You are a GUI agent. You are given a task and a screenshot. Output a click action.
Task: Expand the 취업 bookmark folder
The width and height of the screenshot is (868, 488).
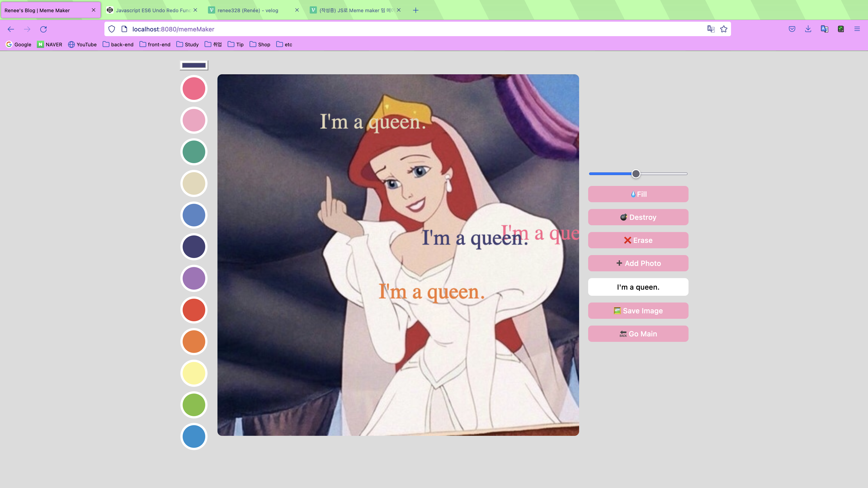213,45
